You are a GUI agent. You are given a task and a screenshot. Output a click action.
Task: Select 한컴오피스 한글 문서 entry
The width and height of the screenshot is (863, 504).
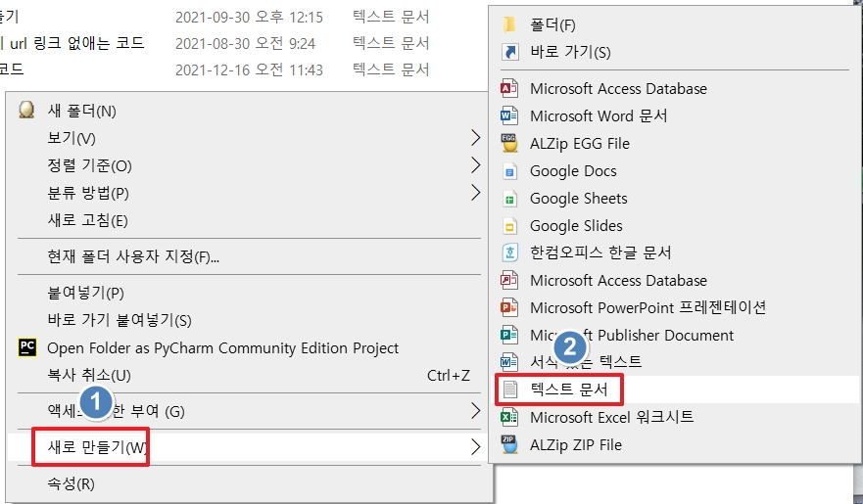[x=600, y=252]
